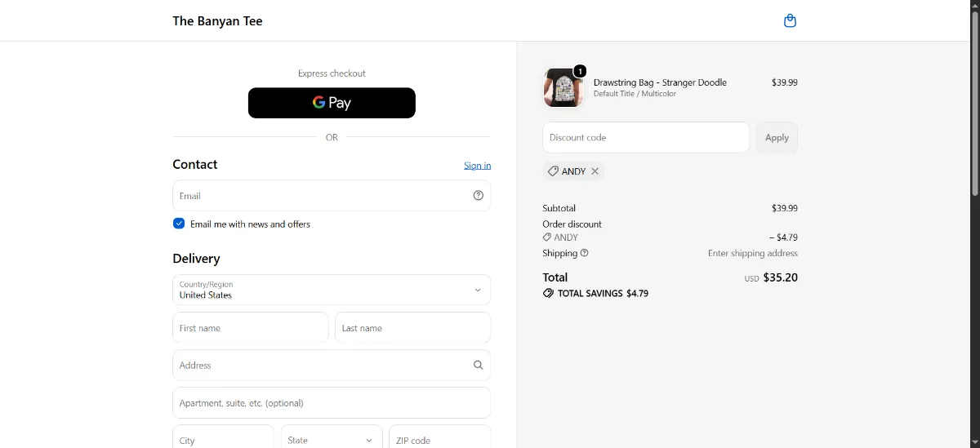980x448 pixels.
Task: Click the email help question mark icon
Action: click(479, 196)
